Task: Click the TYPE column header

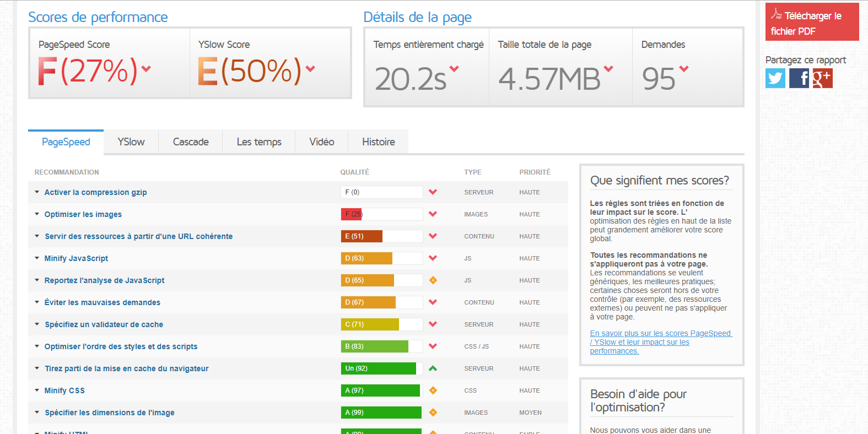Action: (473, 172)
